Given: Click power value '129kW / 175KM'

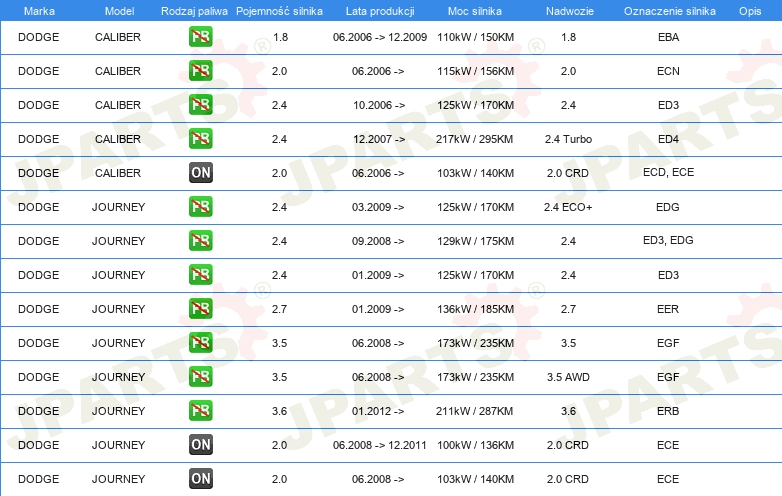Looking at the screenshot, I should [x=475, y=241].
